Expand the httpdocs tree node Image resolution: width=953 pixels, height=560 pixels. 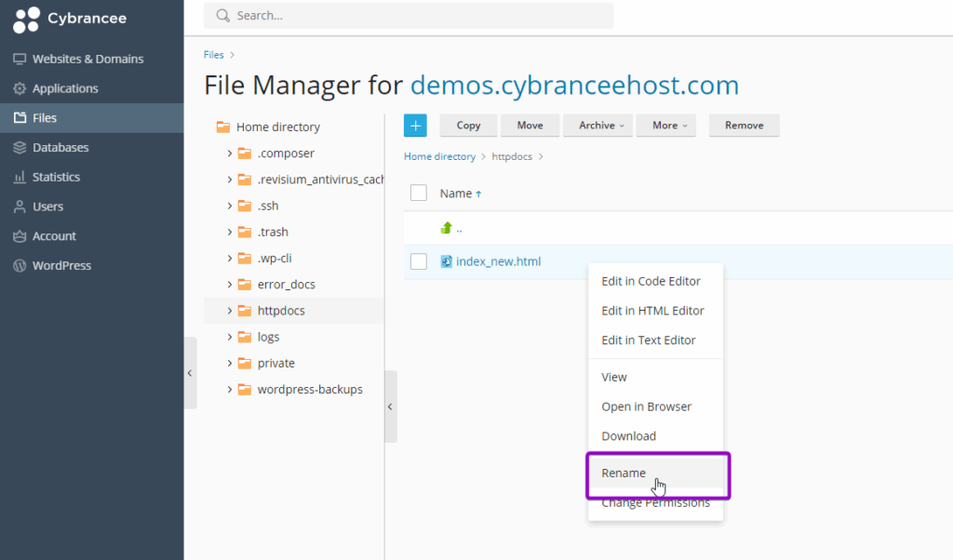[229, 311]
